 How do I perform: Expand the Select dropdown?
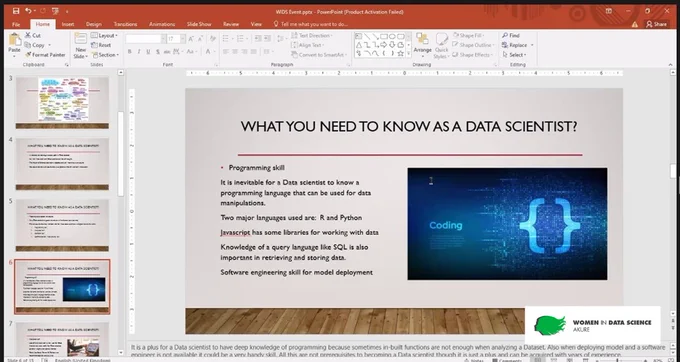[x=515, y=55]
